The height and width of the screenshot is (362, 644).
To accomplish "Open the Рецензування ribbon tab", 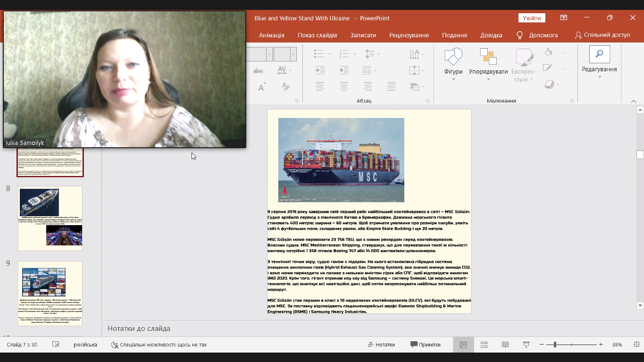I will pos(409,35).
